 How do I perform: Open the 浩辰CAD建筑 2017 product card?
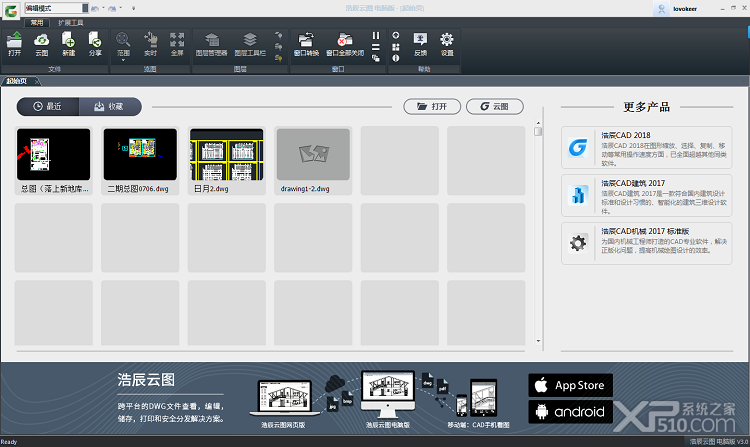(x=646, y=196)
